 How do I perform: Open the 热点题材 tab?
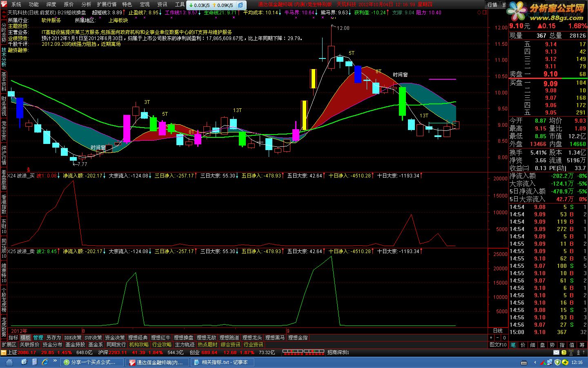point(207,345)
